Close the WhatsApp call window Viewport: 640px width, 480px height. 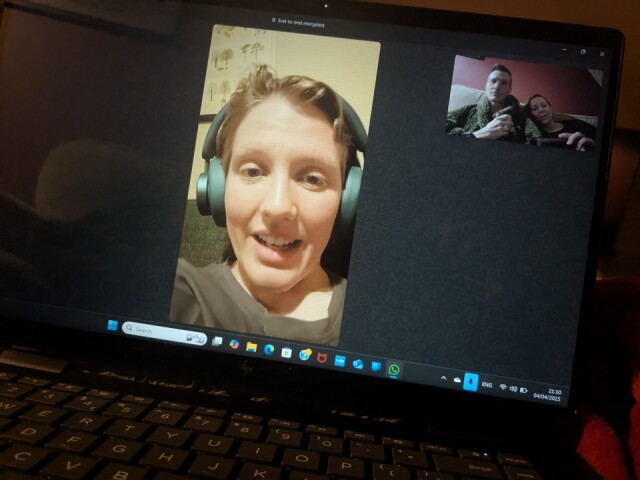[x=602, y=54]
